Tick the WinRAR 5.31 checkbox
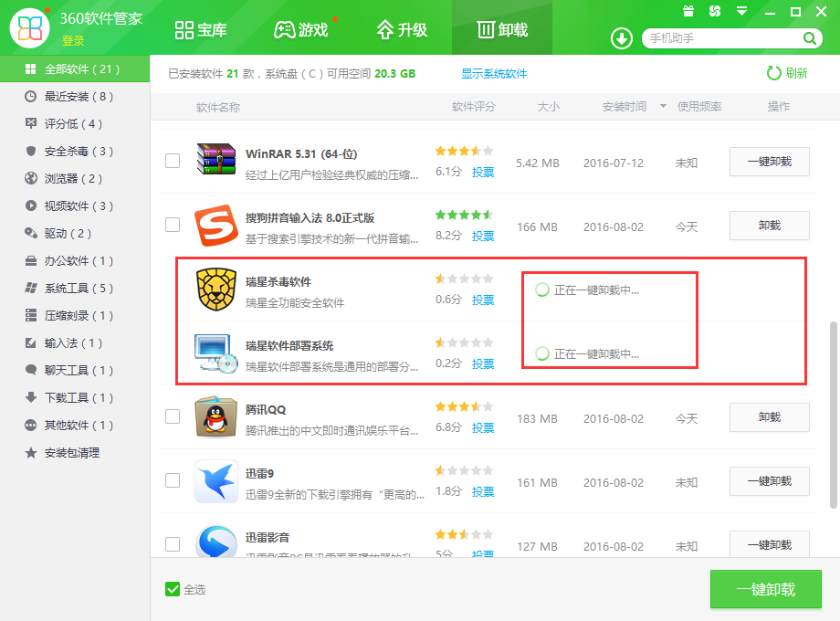This screenshot has height=621, width=840. pos(173,161)
